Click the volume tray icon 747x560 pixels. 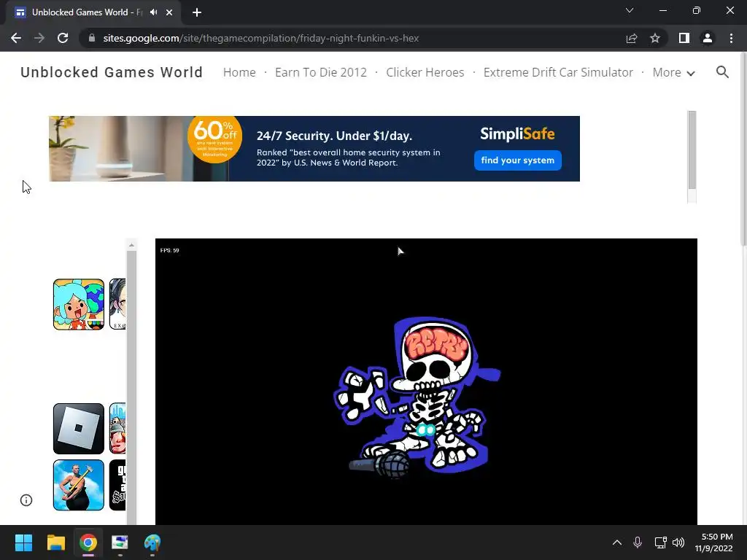click(678, 542)
